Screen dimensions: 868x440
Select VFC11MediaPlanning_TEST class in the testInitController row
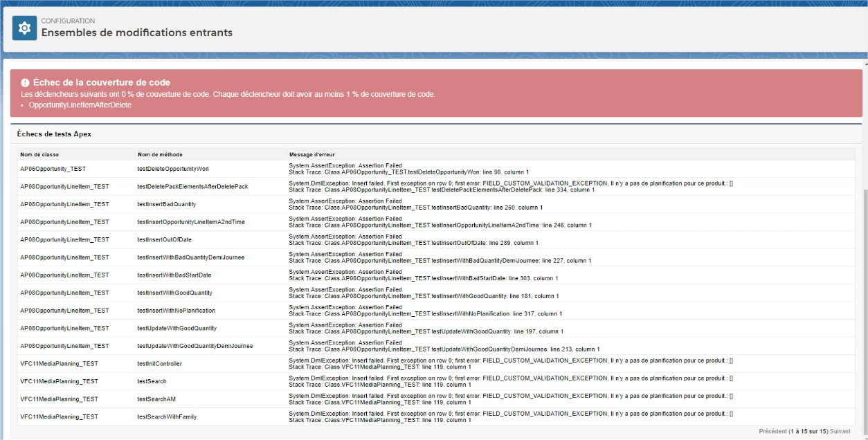[x=59, y=364]
